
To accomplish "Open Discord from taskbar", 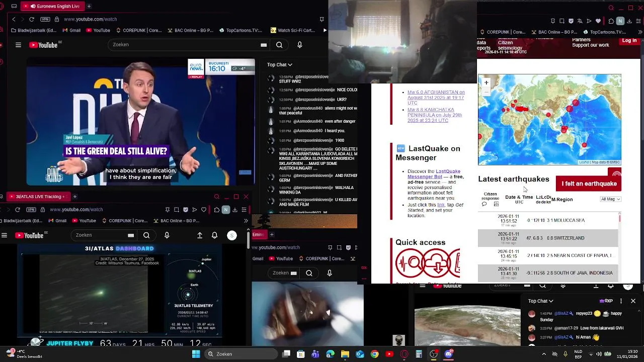I will [449, 354].
